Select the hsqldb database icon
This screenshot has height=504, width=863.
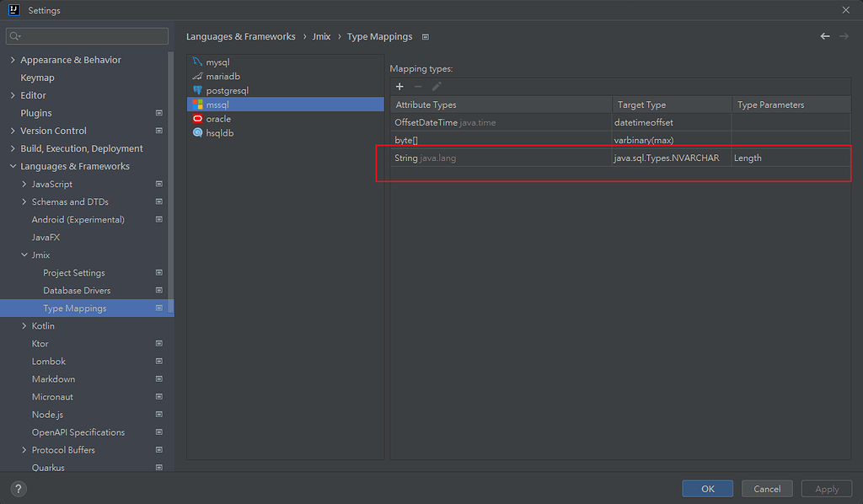(x=196, y=132)
